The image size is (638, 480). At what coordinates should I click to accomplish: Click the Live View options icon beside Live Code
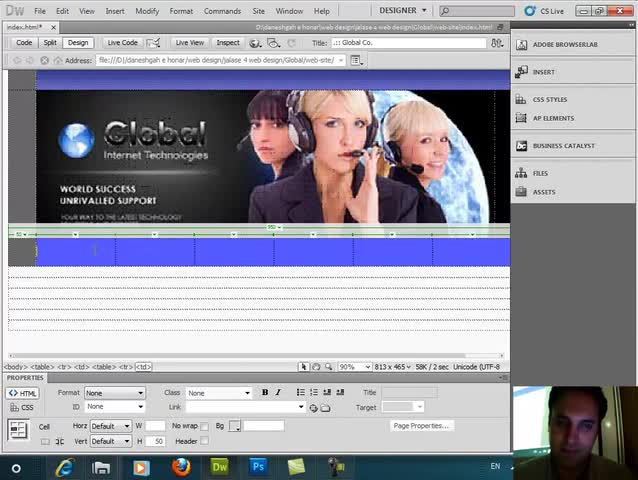pos(153,43)
